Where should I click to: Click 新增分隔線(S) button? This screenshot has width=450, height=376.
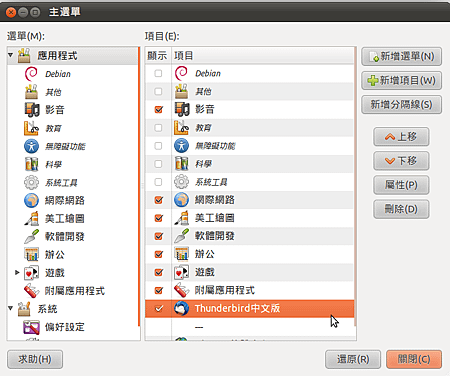click(402, 105)
